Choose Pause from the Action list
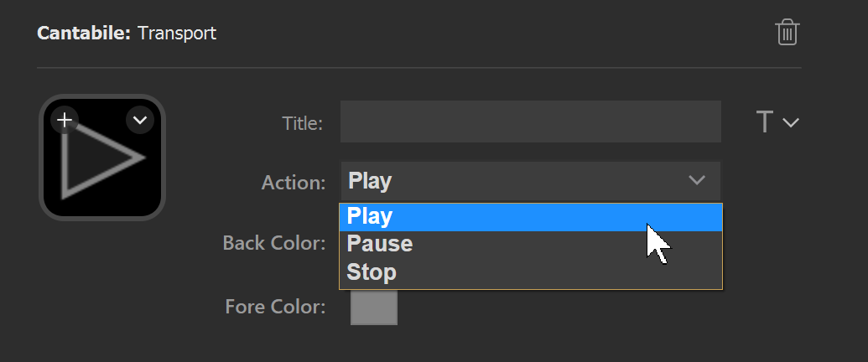 530,244
